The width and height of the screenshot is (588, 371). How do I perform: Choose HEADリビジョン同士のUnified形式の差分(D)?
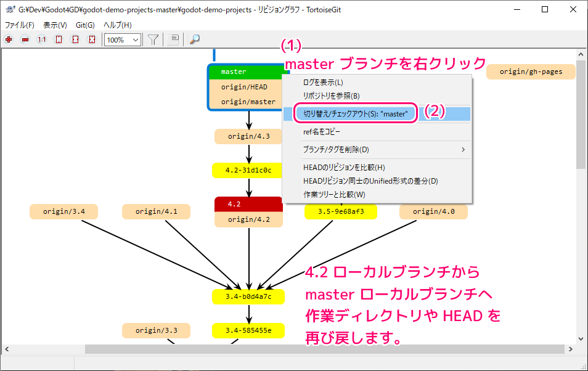[377, 181]
